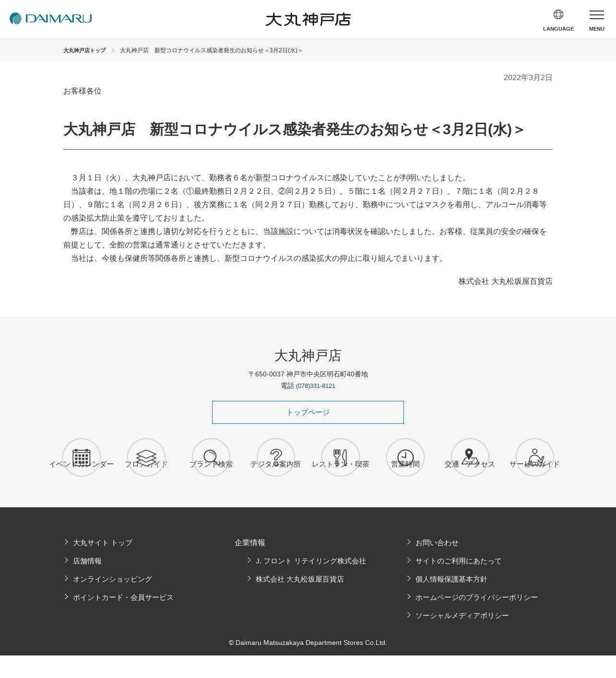This screenshot has width=616, height=678.
Task: Open the hamburger MENU icon
Action: (x=597, y=15)
